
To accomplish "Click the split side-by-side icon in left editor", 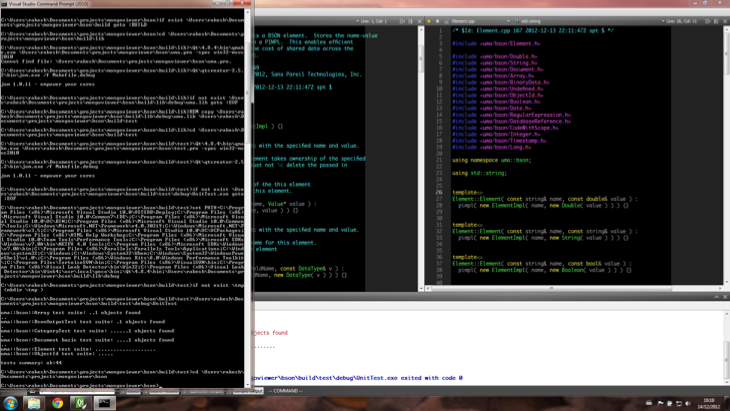I will pyautogui.click(x=410, y=21).
